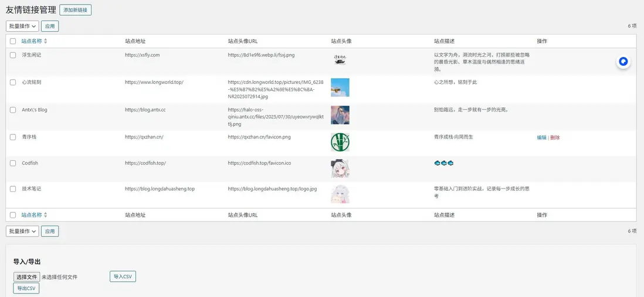Viewport: 644px width, 297px height.
Task: Click the 浮生闲记 site name
Action: click(x=32, y=55)
